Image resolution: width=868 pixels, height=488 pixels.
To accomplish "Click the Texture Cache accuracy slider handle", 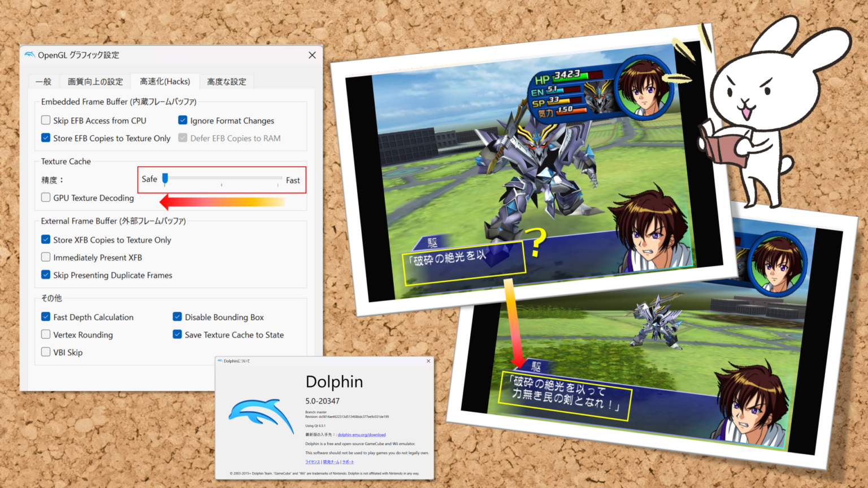I will pyautogui.click(x=165, y=179).
